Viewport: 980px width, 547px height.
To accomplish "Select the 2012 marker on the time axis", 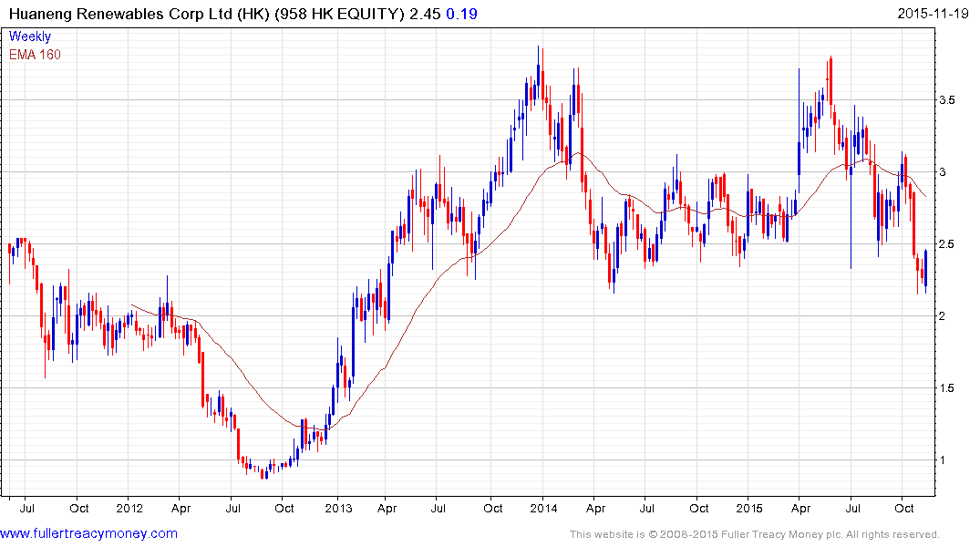I will tap(129, 507).
